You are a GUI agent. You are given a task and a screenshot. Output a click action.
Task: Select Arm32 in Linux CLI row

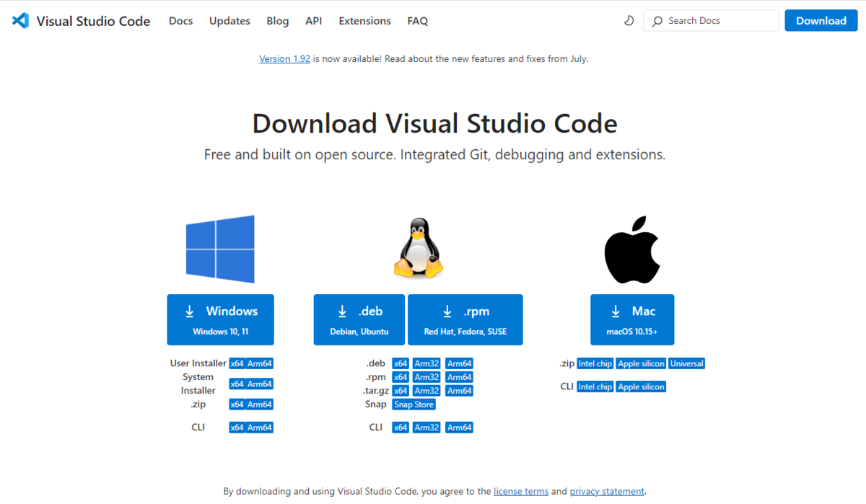click(x=427, y=428)
